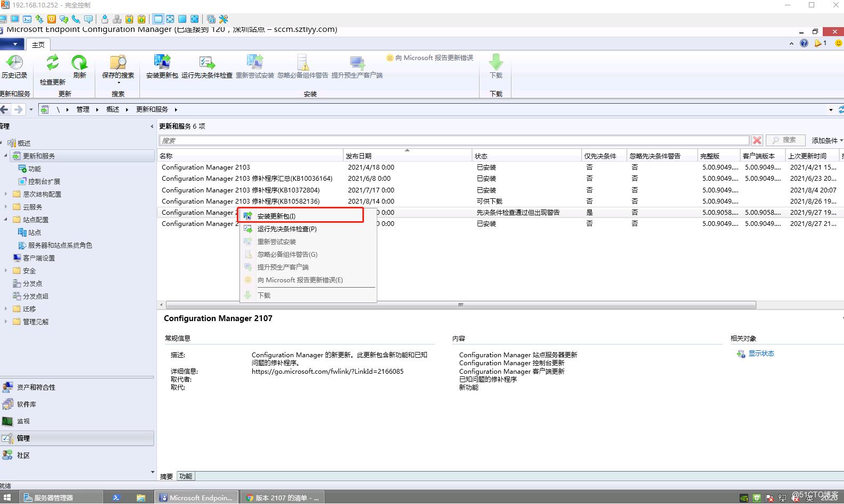Image resolution: width=844 pixels, height=504 pixels.
Task: Click the file transfer arrows icon
Action: point(39,19)
